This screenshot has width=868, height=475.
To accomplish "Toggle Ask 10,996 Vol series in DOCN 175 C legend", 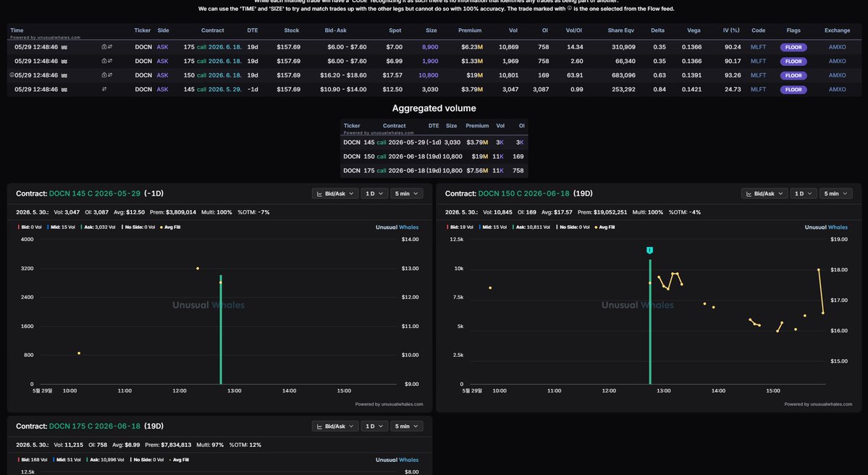I will pyautogui.click(x=105, y=460).
